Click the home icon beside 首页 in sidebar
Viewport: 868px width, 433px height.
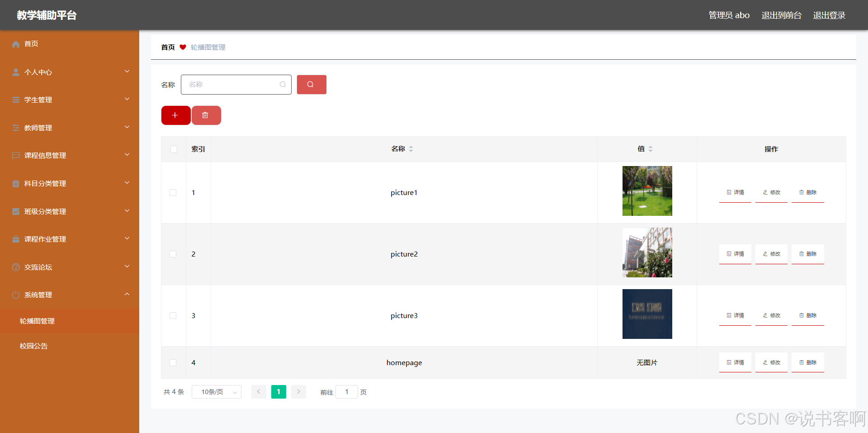tap(16, 44)
